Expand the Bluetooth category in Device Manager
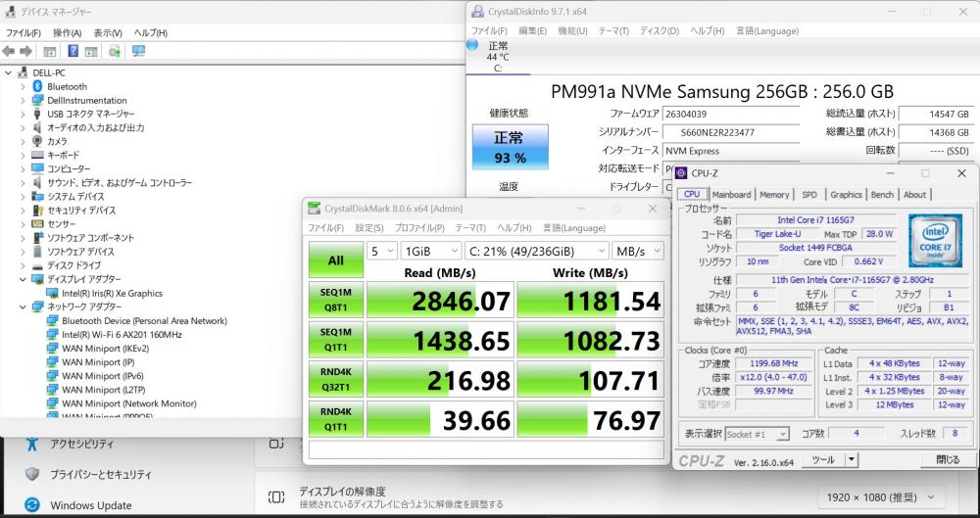The width and height of the screenshot is (980, 518). coord(23,86)
